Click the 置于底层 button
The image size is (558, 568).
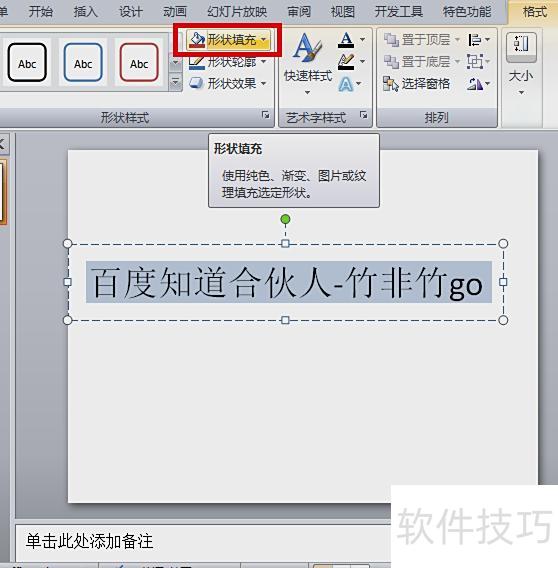417,62
